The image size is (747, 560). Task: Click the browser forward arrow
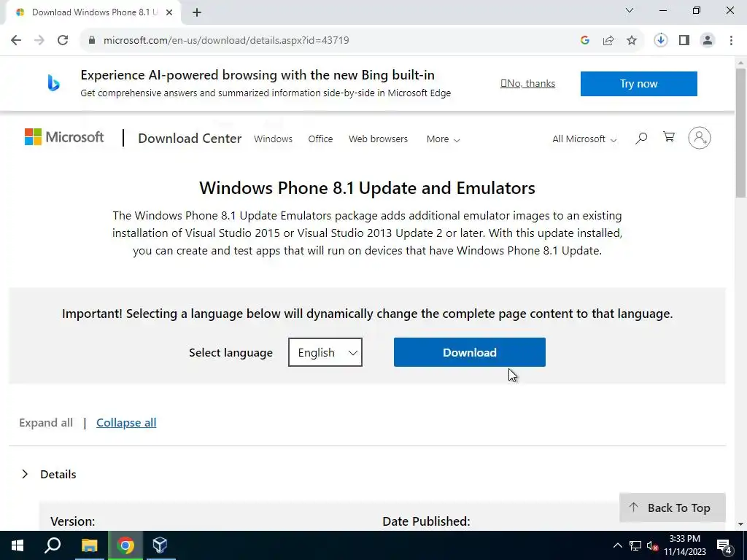[39, 41]
